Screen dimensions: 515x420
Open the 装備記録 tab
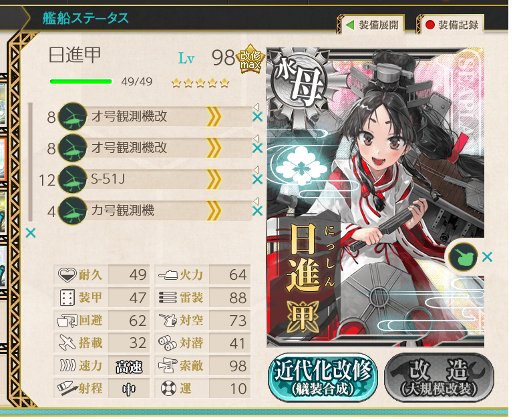[451, 25]
